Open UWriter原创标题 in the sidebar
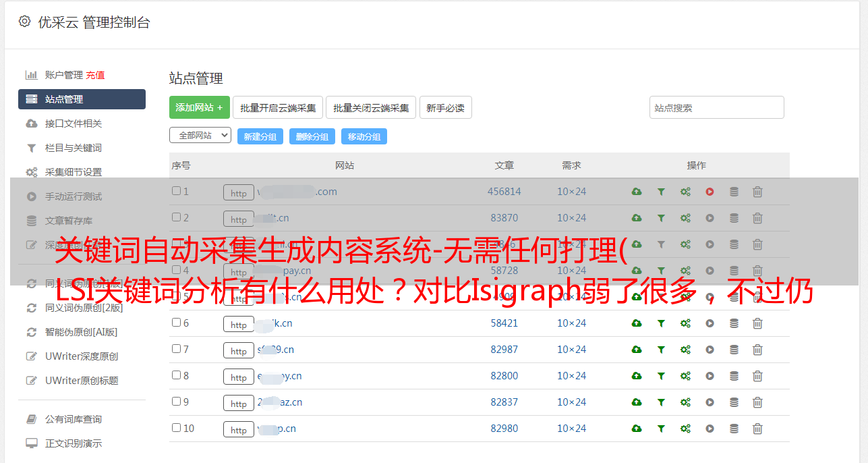The width and height of the screenshot is (868, 463). 82,381
